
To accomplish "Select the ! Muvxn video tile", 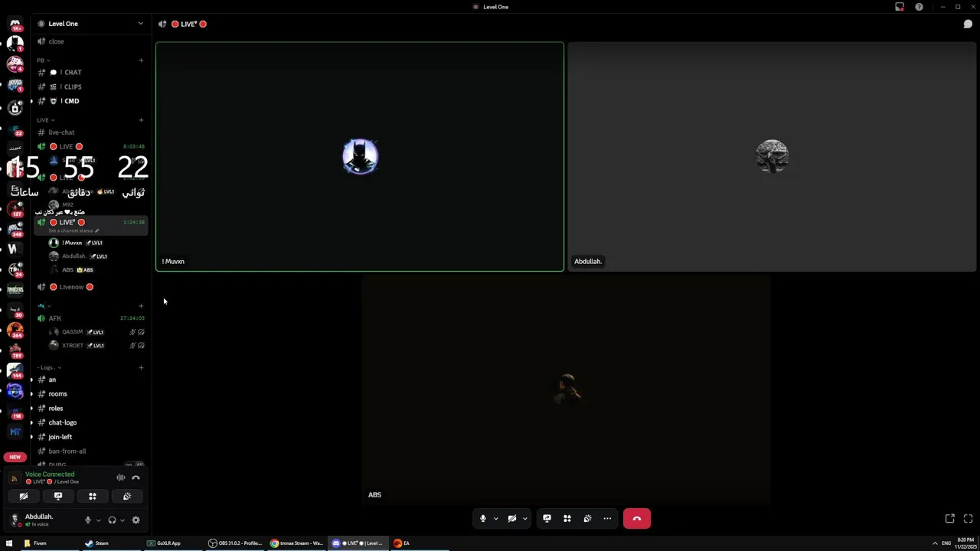I will click(x=360, y=157).
